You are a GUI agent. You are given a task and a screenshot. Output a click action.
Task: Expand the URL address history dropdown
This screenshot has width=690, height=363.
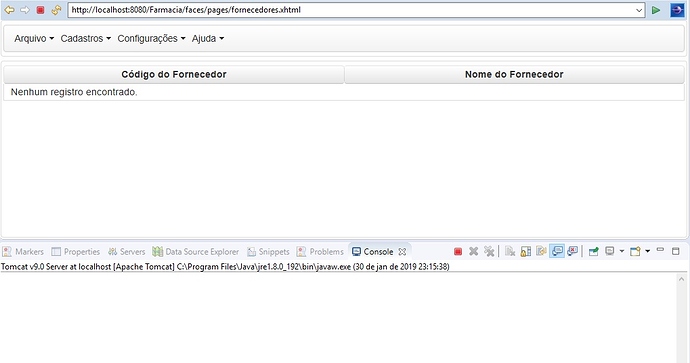coord(639,10)
